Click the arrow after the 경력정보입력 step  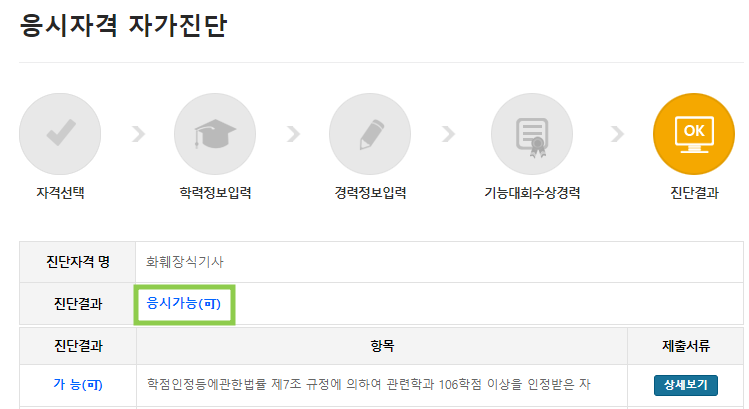point(448,134)
